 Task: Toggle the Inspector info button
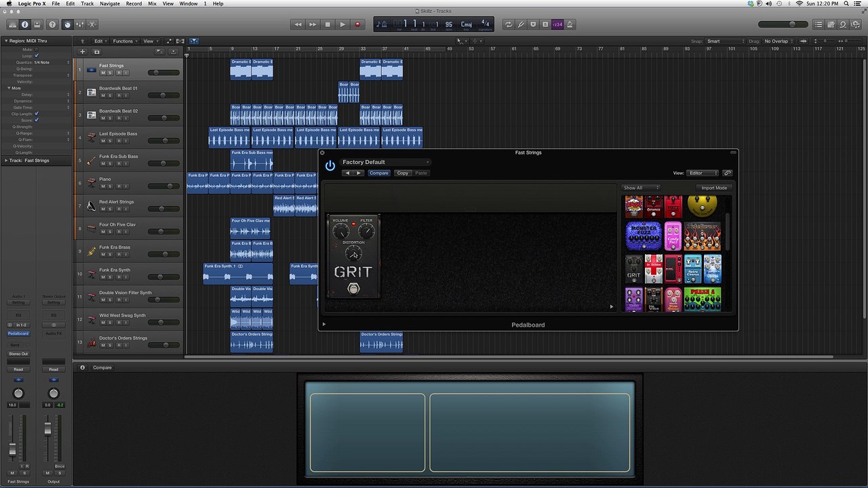tap(25, 24)
